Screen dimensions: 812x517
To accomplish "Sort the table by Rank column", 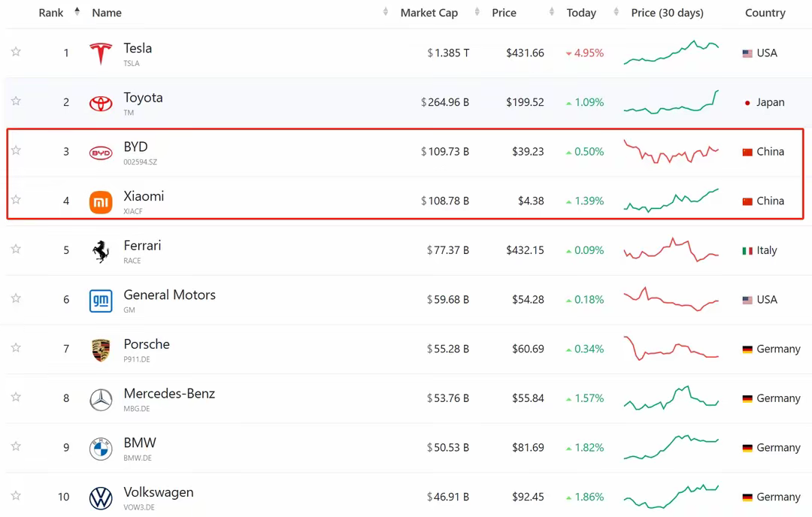I will pyautogui.click(x=52, y=13).
